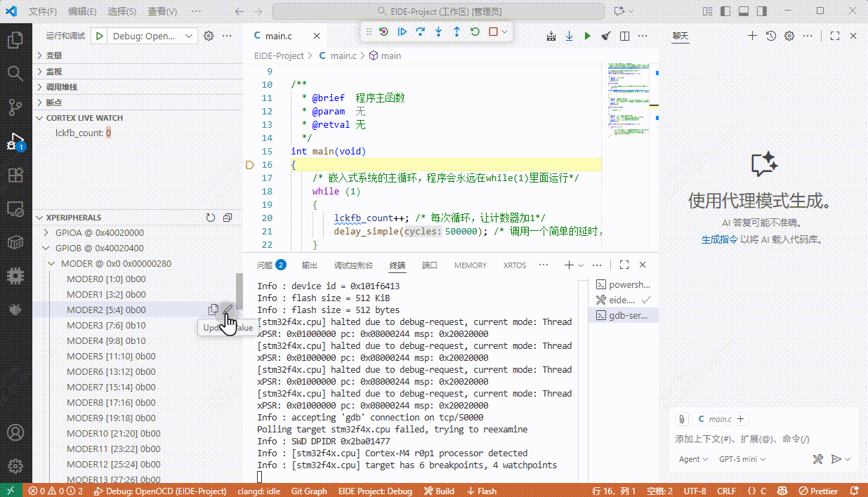Refresh the XPERIPHERALS panel

[210, 218]
